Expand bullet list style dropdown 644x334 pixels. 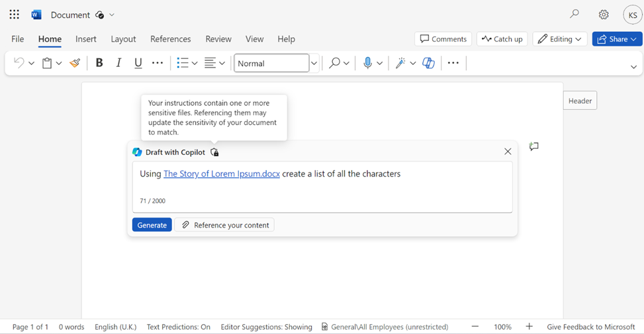click(195, 63)
